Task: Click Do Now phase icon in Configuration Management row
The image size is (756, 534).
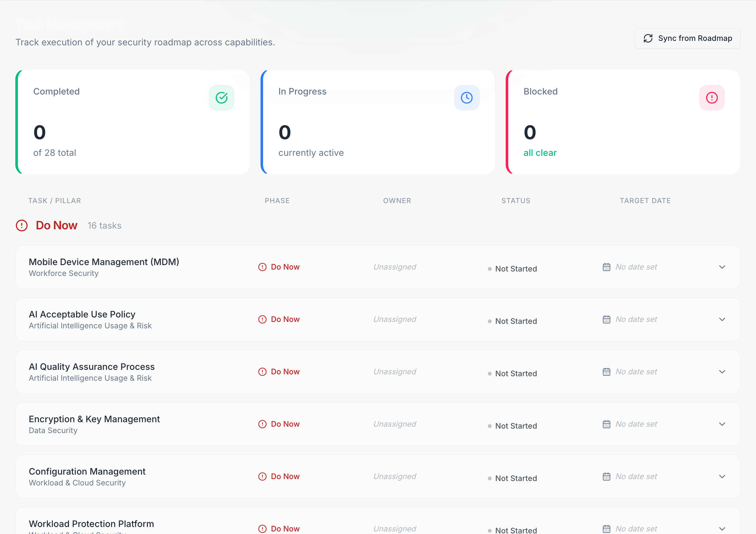Action: 262,477
